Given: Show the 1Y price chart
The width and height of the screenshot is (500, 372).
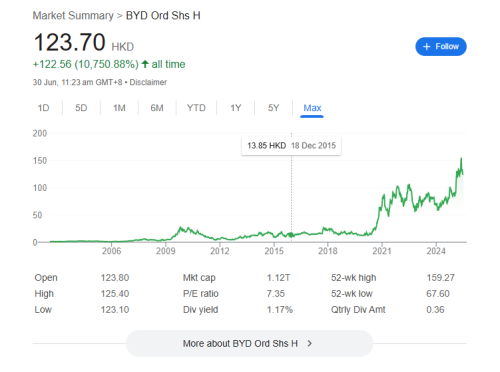Looking at the screenshot, I should click(x=236, y=108).
